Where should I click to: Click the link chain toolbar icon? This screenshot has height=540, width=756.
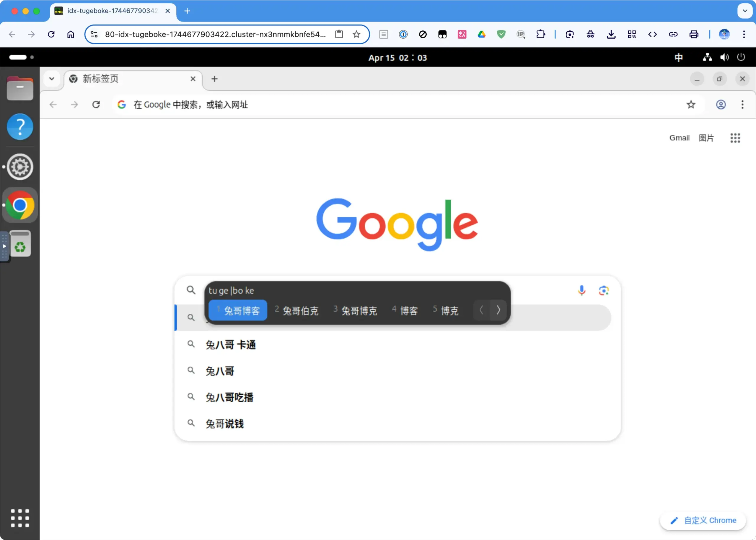(673, 34)
